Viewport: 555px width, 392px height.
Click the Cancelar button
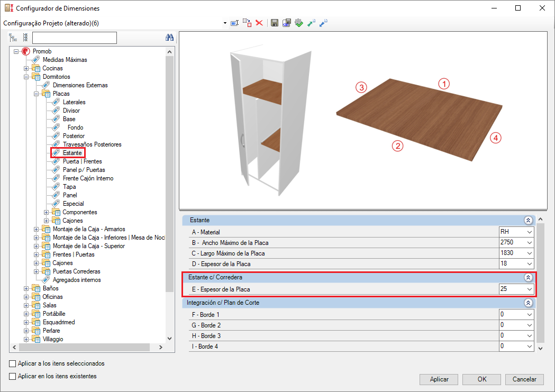tap(524, 379)
